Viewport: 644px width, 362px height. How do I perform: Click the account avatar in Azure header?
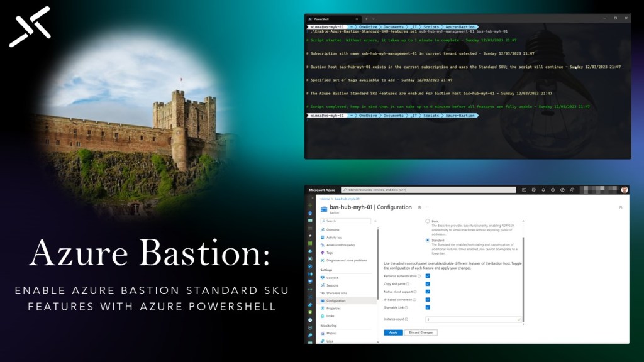click(x=624, y=189)
